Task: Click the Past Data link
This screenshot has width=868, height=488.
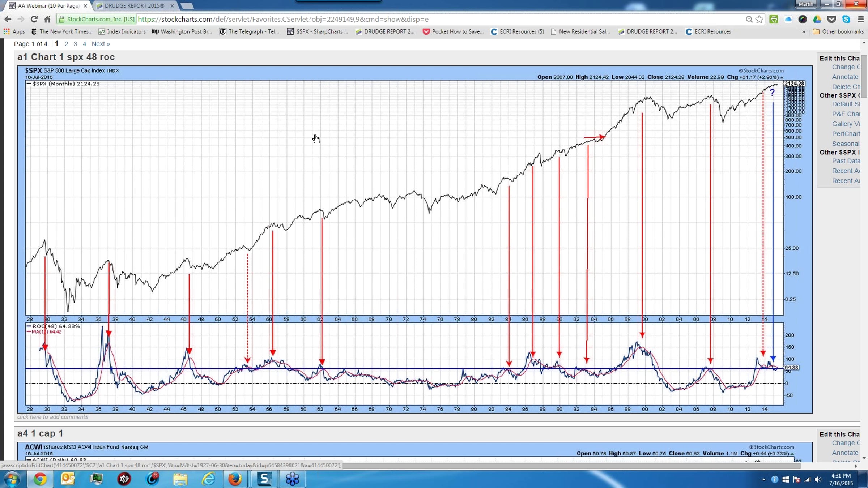Action: click(846, 161)
